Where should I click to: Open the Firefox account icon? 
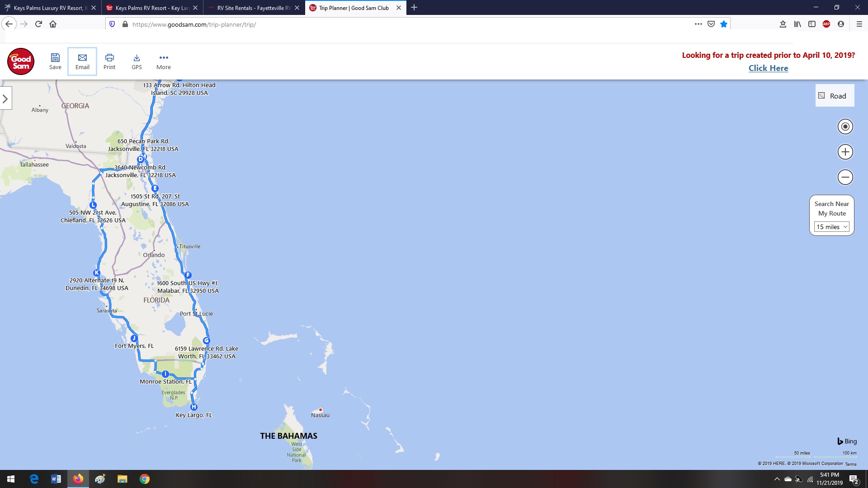(x=841, y=24)
